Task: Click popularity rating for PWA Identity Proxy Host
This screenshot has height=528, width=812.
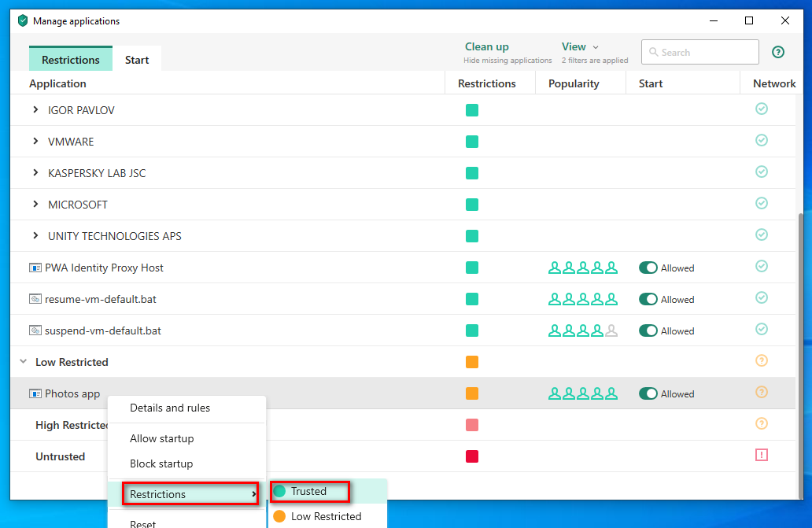Action: [x=582, y=268]
